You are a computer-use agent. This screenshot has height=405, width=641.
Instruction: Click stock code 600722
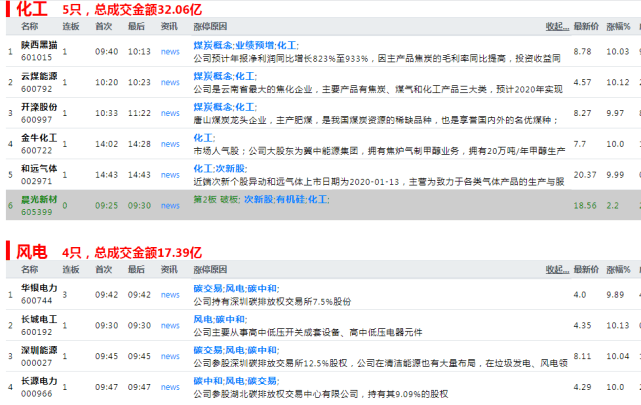click(37, 151)
